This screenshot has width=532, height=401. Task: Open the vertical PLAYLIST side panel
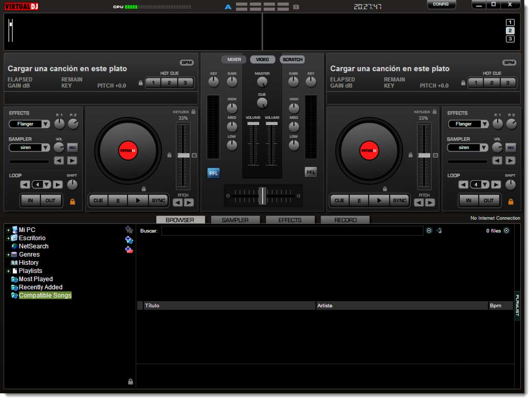point(518,305)
